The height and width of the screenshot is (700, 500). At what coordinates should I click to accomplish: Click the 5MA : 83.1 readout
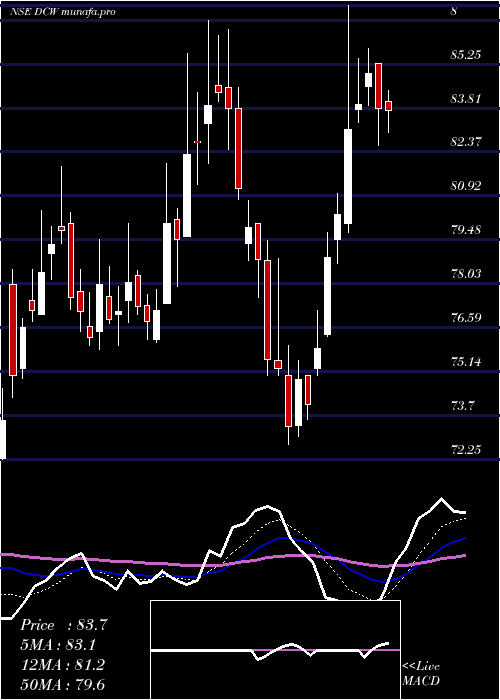tap(58, 645)
